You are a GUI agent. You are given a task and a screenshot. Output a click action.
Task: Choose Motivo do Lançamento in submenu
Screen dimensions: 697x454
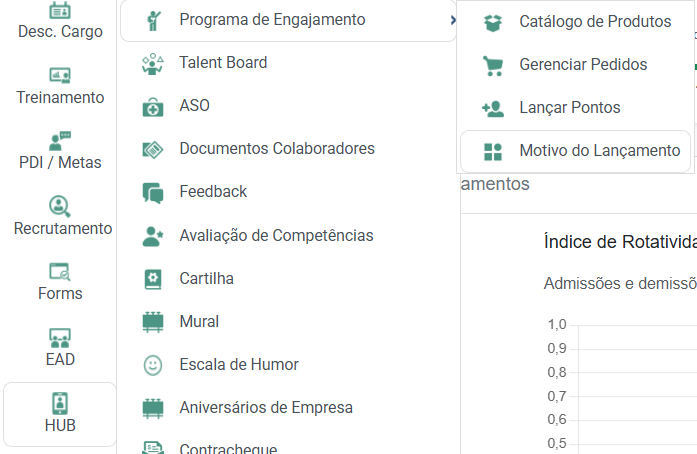(x=599, y=151)
